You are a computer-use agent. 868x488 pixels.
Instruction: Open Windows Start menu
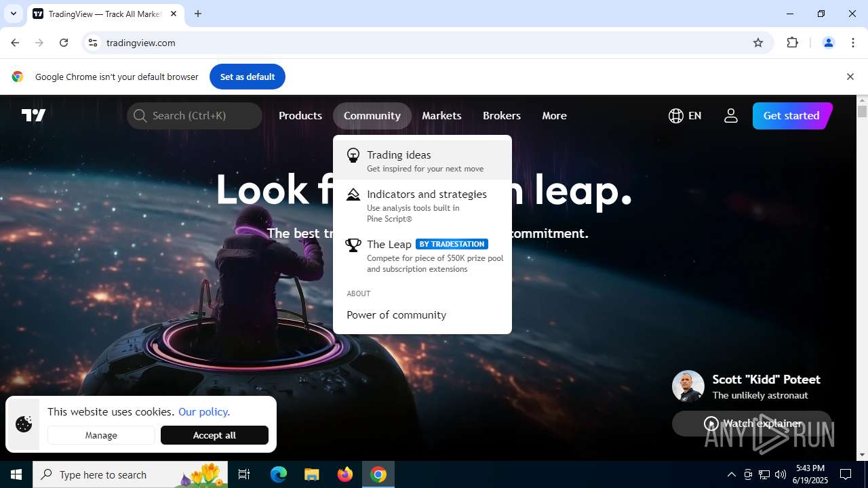[x=16, y=474]
